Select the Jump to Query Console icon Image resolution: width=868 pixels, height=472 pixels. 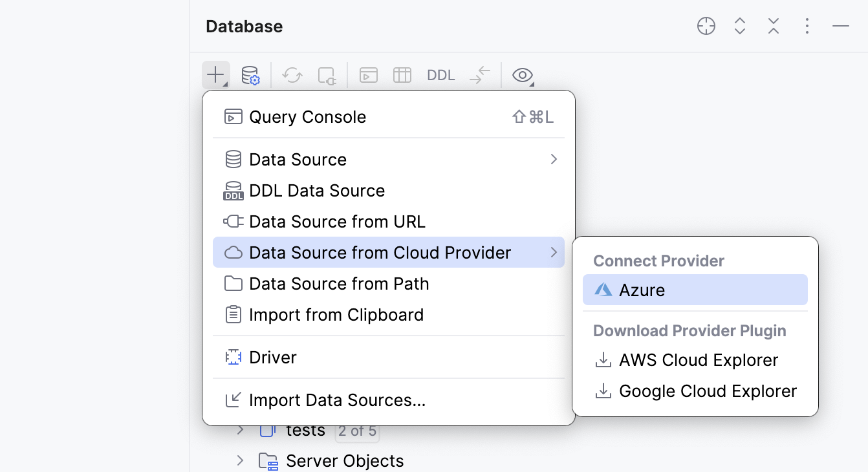(368, 74)
